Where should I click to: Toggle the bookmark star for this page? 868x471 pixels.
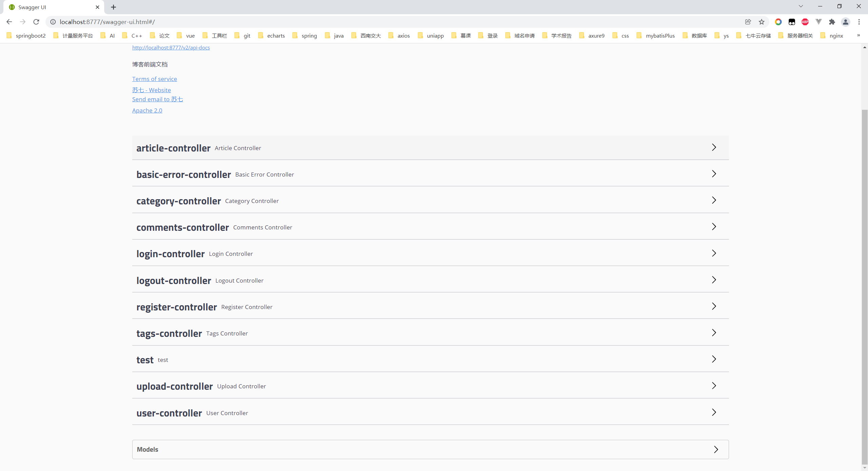point(762,22)
